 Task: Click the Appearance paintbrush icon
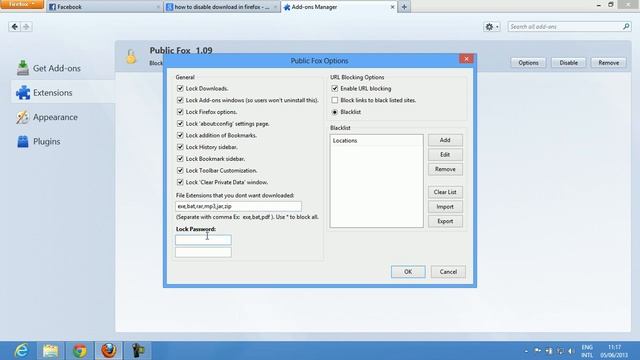coord(23,117)
